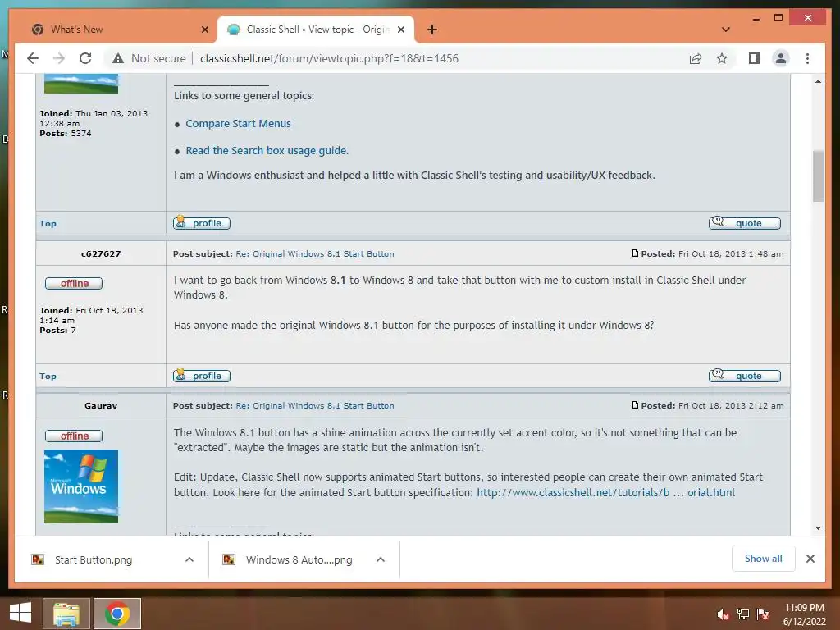The width and height of the screenshot is (840, 630).
Task: Click the post icon beside Posted 1:48 am
Action: click(635, 253)
